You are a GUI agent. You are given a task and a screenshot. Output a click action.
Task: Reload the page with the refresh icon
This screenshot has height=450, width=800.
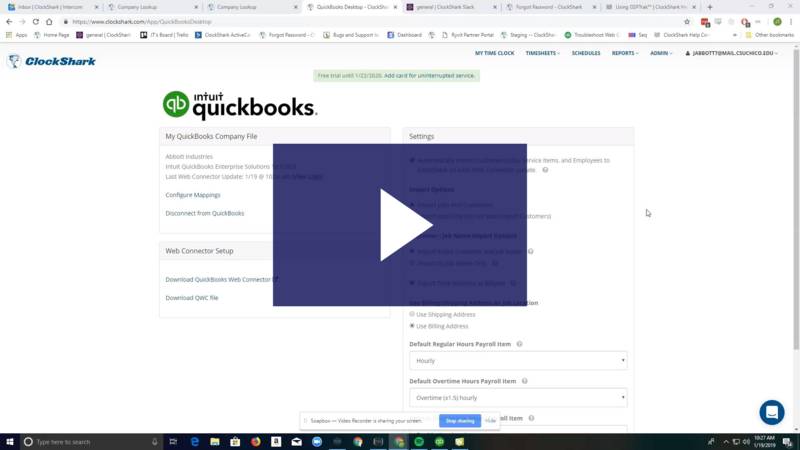point(36,22)
